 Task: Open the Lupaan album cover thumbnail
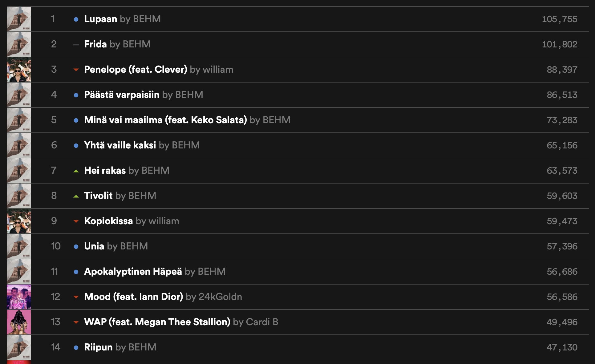pos(19,19)
